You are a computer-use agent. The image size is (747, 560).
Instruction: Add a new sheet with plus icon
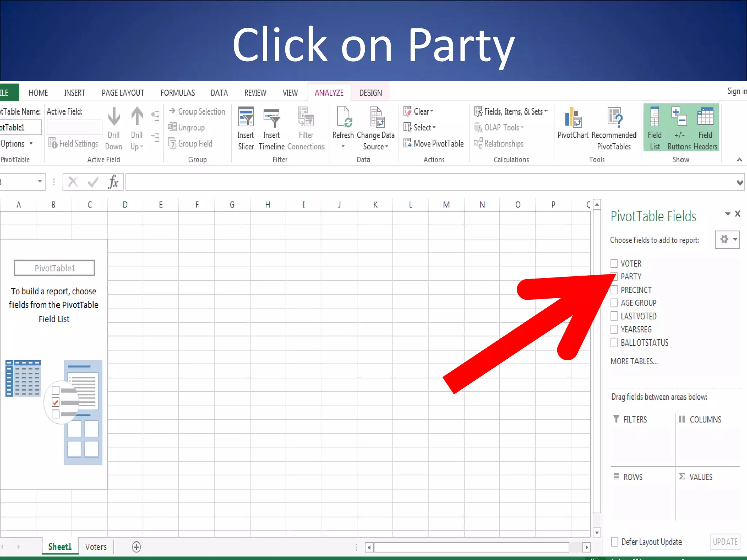tap(136, 547)
